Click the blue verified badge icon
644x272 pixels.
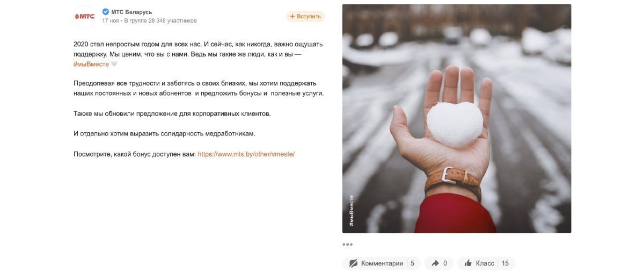(x=106, y=12)
